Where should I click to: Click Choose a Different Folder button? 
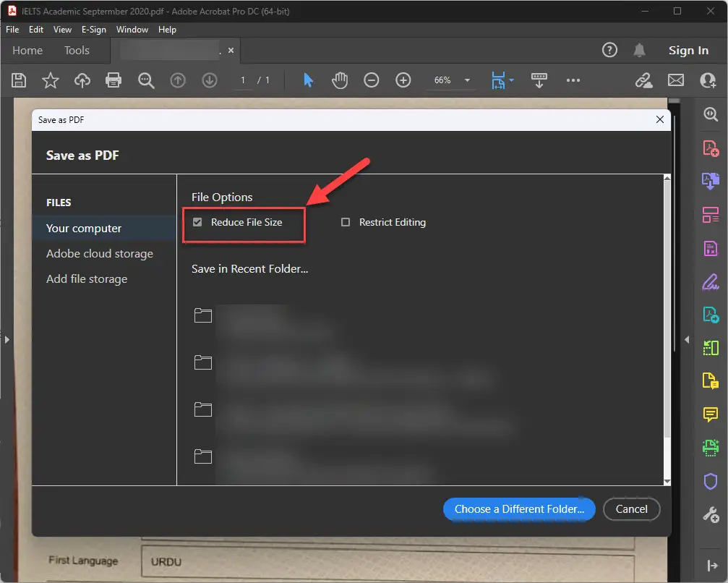click(x=518, y=509)
